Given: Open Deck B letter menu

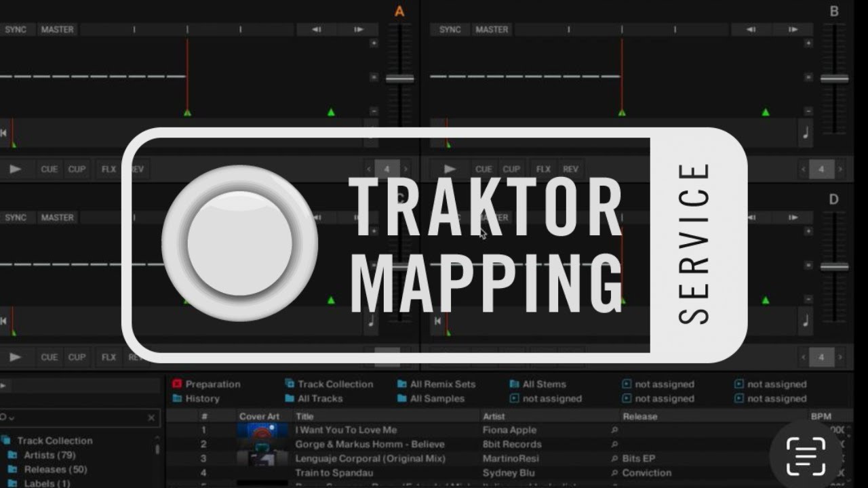Looking at the screenshot, I should point(834,12).
